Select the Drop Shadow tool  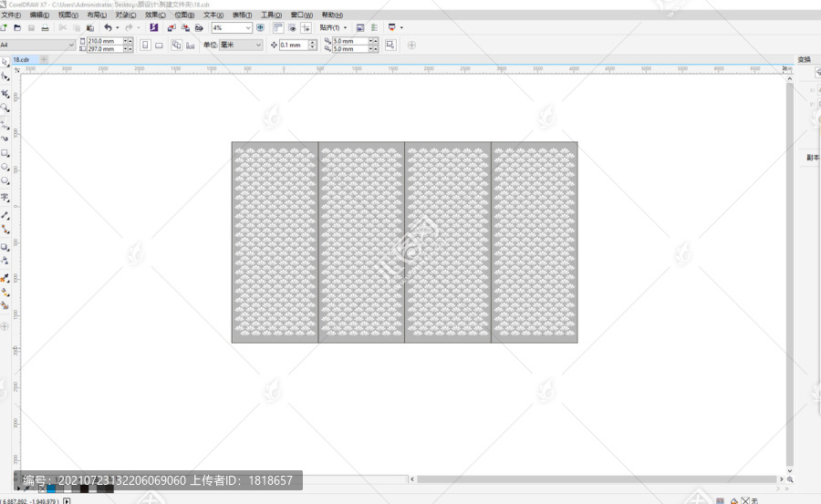click(5, 246)
